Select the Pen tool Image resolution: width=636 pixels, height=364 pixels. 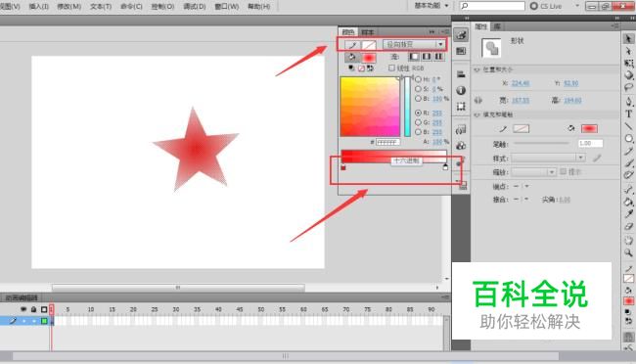pos(628,101)
